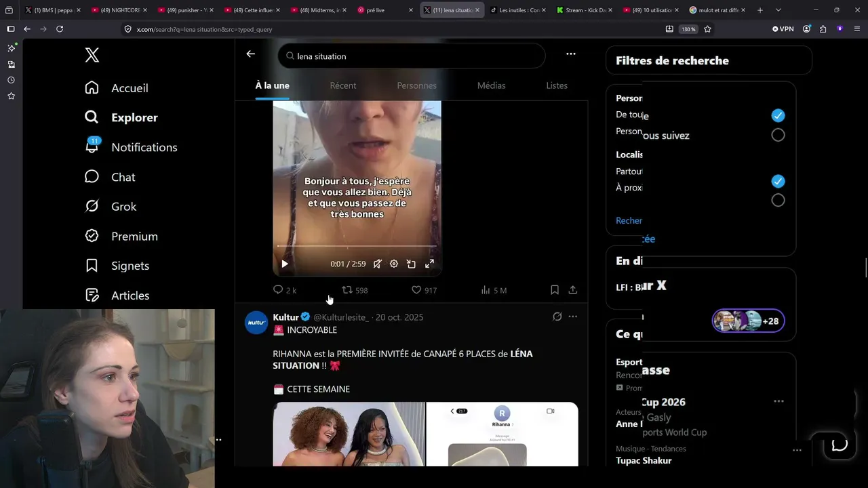Open Articles in the sidebar
The width and height of the screenshot is (868, 488).
(x=117, y=296)
